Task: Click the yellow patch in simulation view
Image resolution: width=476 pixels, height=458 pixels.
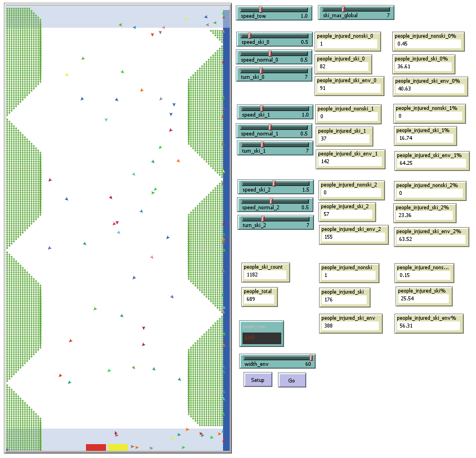Action: [x=118, y=447]
